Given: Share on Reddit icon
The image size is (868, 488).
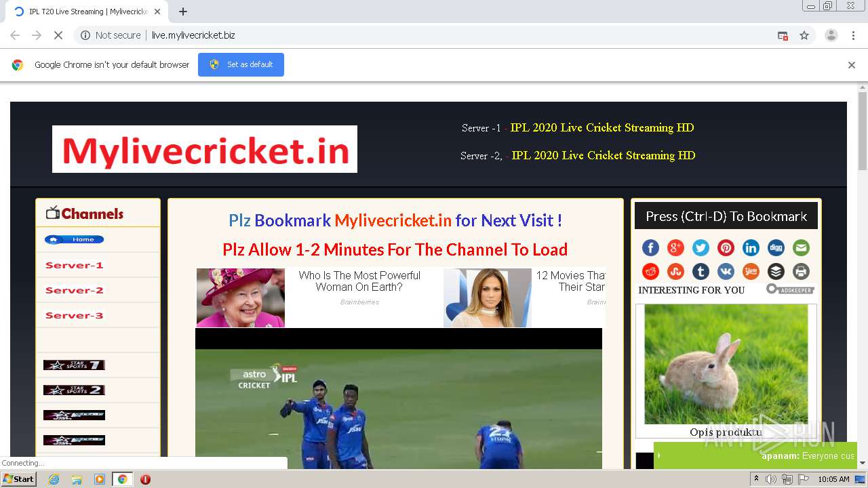Looking at the screenshot, I should point(650,272).
